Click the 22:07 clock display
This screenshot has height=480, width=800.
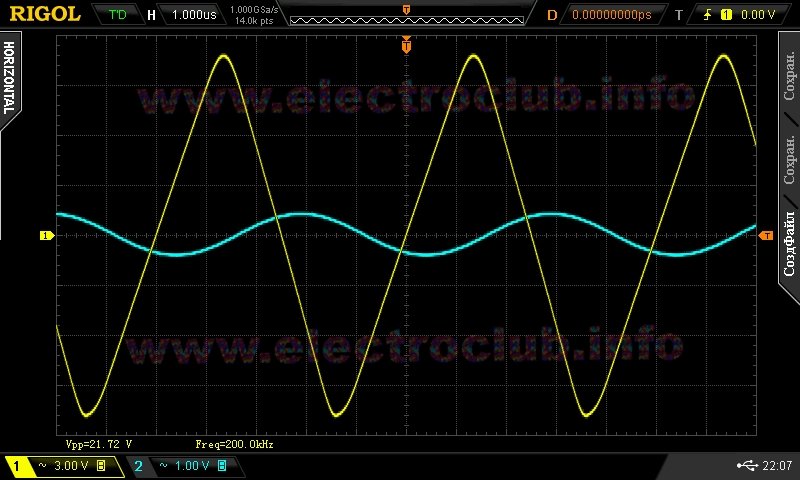coord(777,465)
